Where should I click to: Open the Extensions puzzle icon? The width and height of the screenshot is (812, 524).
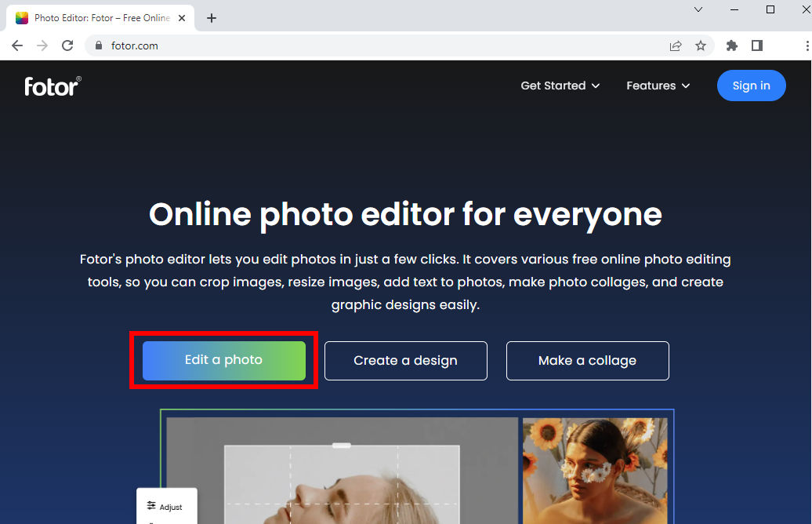pyautogui.click(x=732, y=45)
